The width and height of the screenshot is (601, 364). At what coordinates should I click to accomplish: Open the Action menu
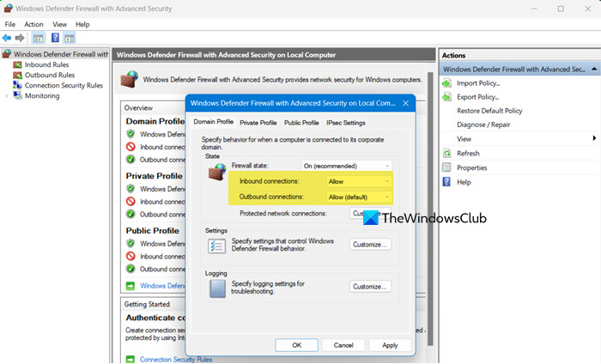pyautogui.click(x=33, y=24)
